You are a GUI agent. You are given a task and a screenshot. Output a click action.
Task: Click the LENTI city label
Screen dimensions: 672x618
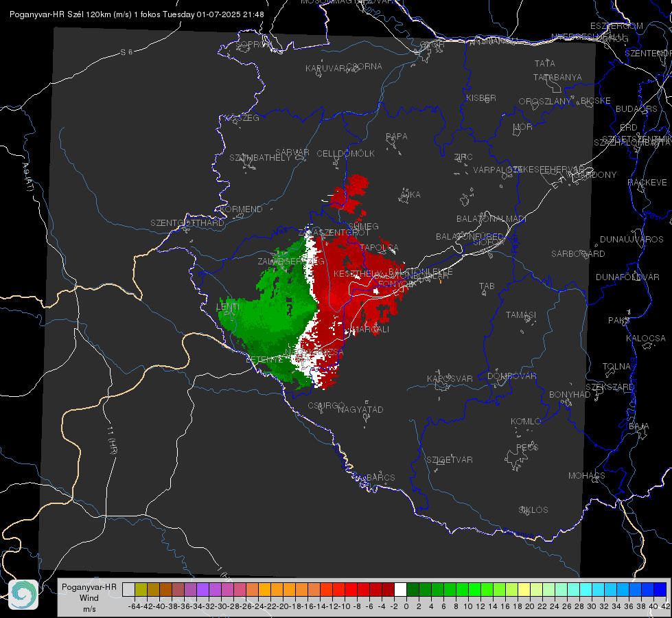coord(228,307)
